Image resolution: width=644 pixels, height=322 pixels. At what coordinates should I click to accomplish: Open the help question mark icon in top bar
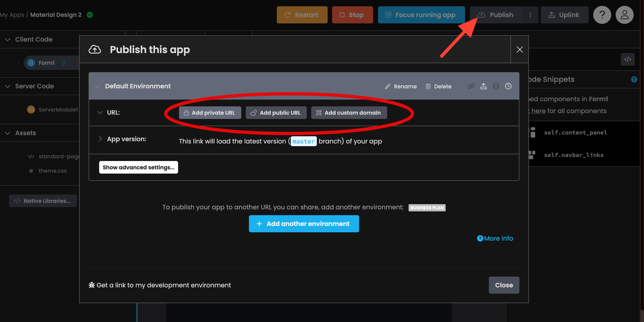pyautogui.click(x=602, y=15)
